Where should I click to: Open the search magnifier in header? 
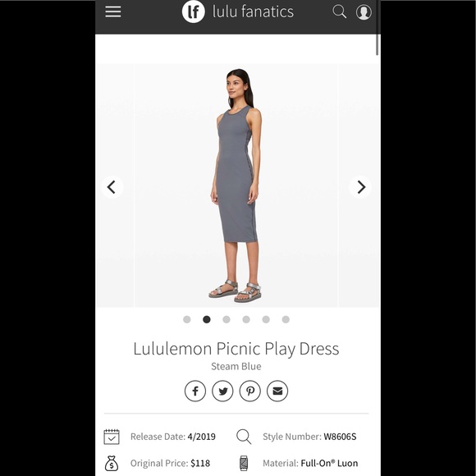tap(339, 11)
